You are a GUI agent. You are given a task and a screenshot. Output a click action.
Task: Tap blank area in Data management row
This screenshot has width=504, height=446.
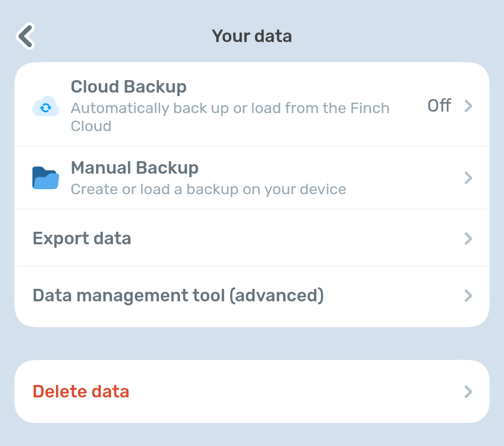coord(390,296)
